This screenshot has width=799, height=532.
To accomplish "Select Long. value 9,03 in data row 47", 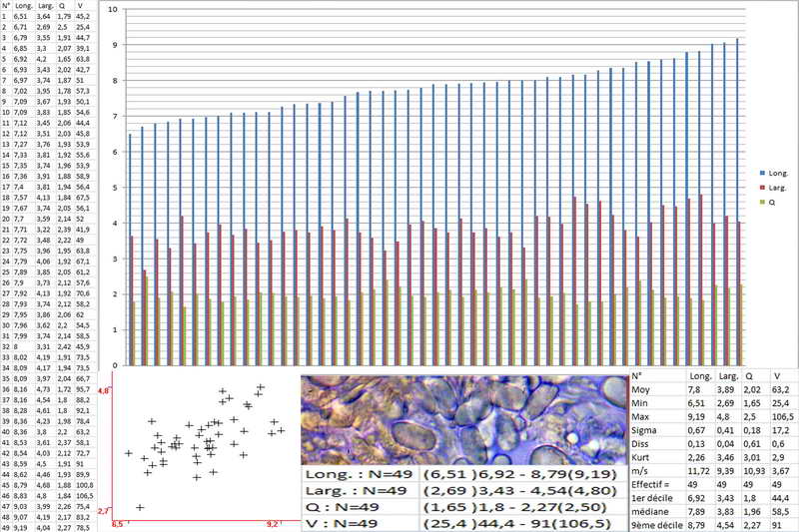I will tap(20, 506).
